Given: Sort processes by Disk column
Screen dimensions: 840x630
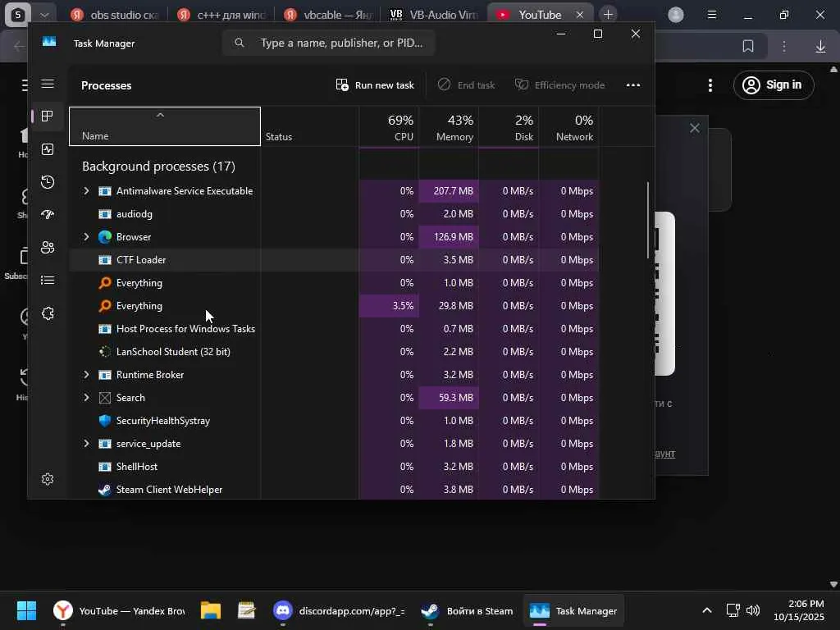Looking at the screenshot, I should (509, 126).
